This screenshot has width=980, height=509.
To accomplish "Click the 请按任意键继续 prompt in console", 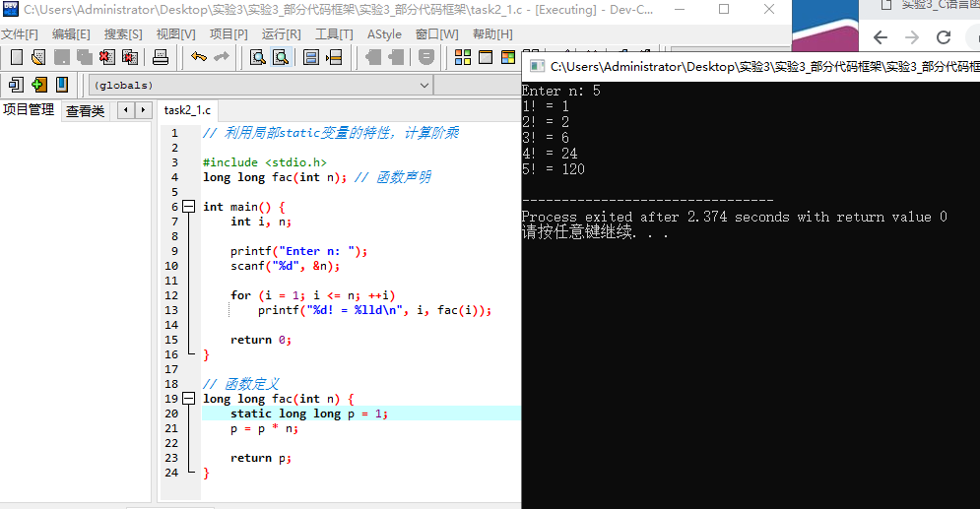I will coord(595,233).
